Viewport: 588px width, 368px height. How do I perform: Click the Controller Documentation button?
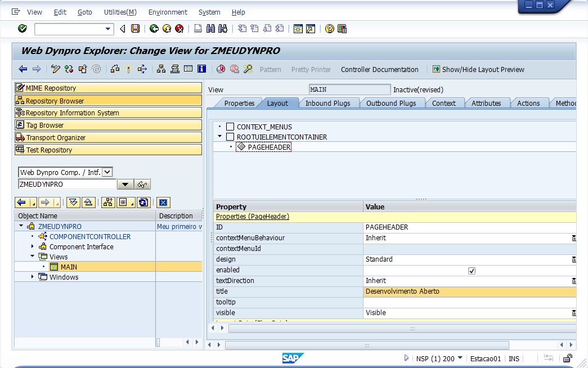(379, 70)
